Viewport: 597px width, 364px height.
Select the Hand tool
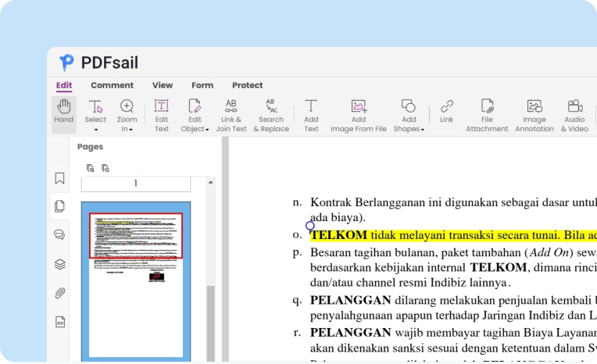coord(63,114)
